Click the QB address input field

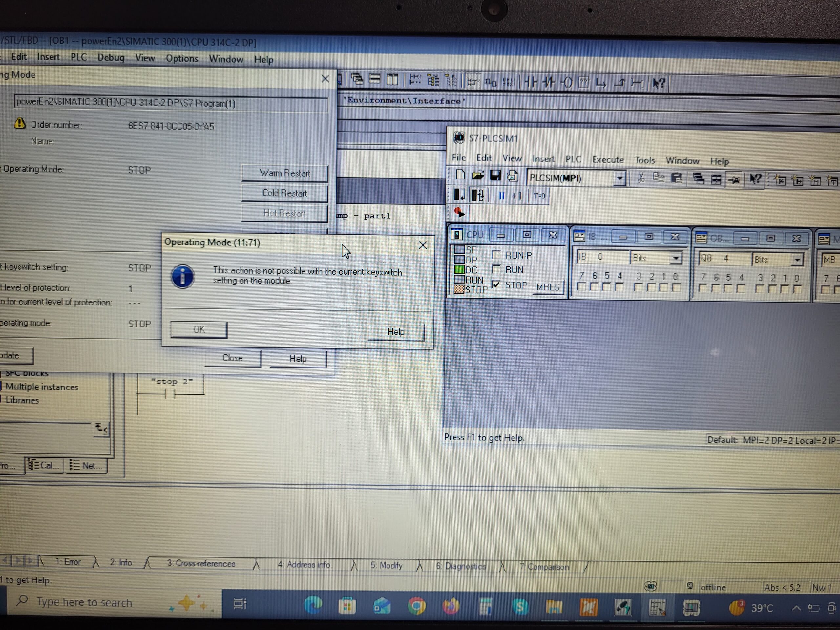click(x=725, y=259)
